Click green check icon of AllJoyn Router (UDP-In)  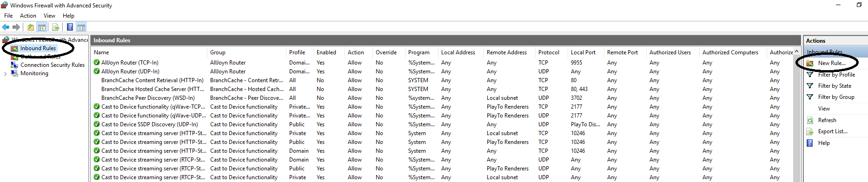click(x=97, y=71)
